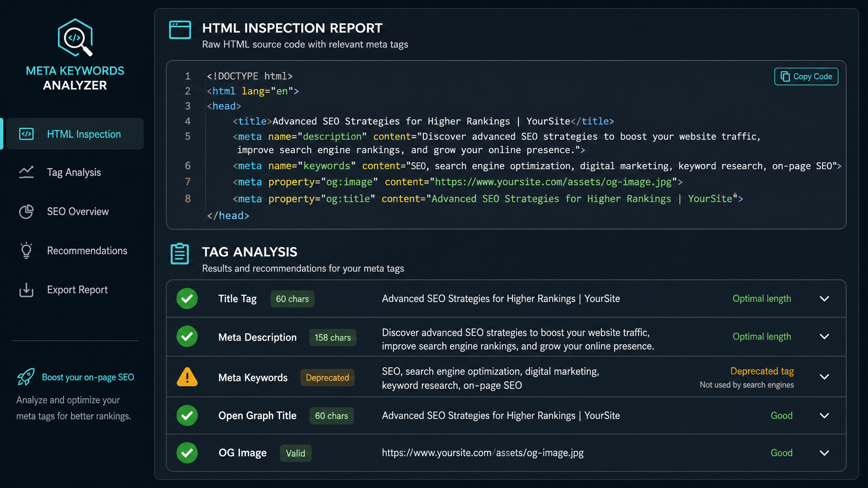Expand the Meta Keywords row chevron

click(x=824, y=377)
